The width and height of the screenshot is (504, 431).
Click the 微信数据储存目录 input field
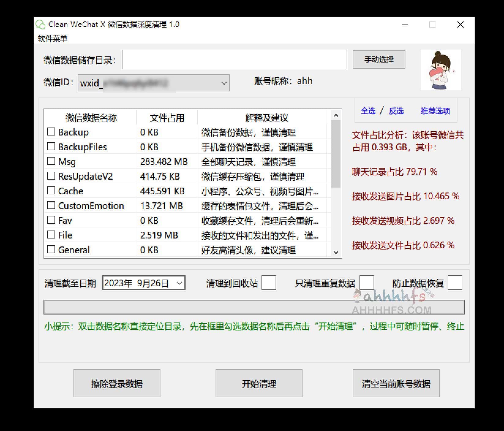click(x=234, y=59)
